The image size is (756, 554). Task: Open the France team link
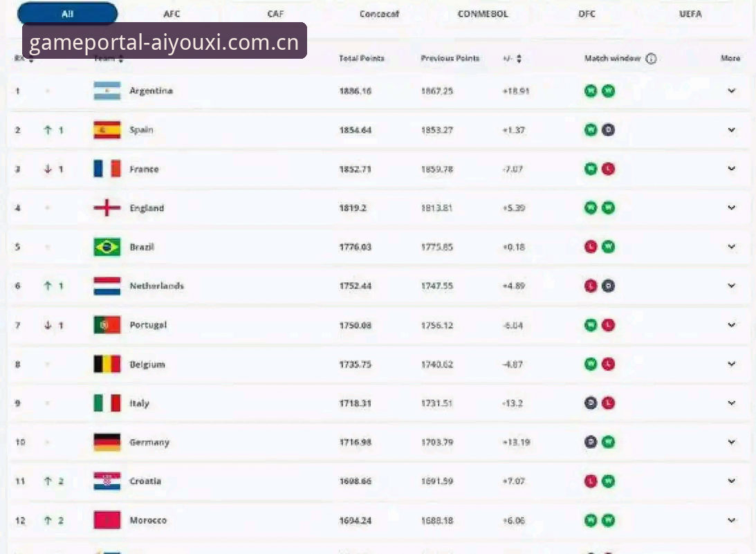click(x=144, y=169)
